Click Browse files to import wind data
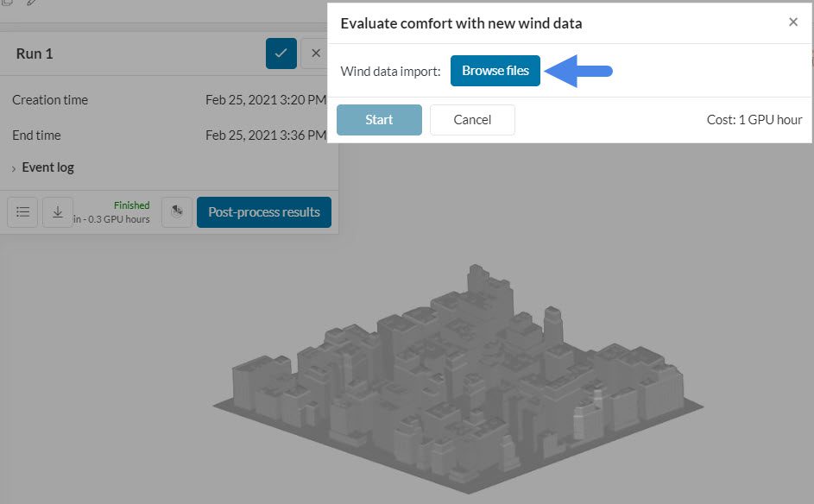Viewport: 814px width, 504px height. pos(495,71)
